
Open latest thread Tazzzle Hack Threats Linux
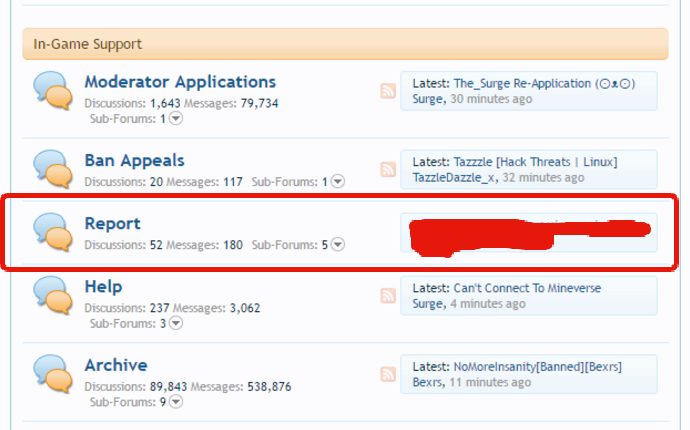[536, 162]
